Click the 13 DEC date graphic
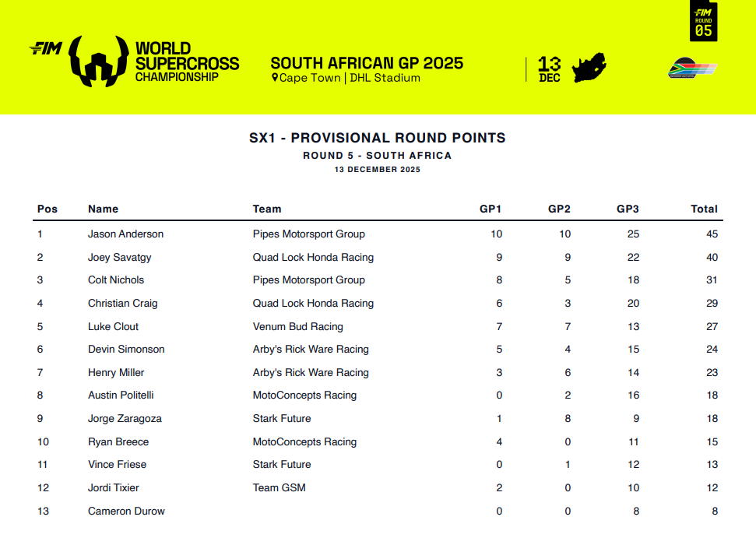This screenshot has width=756, height=552. pyautogui.click(x=549, y=69)
